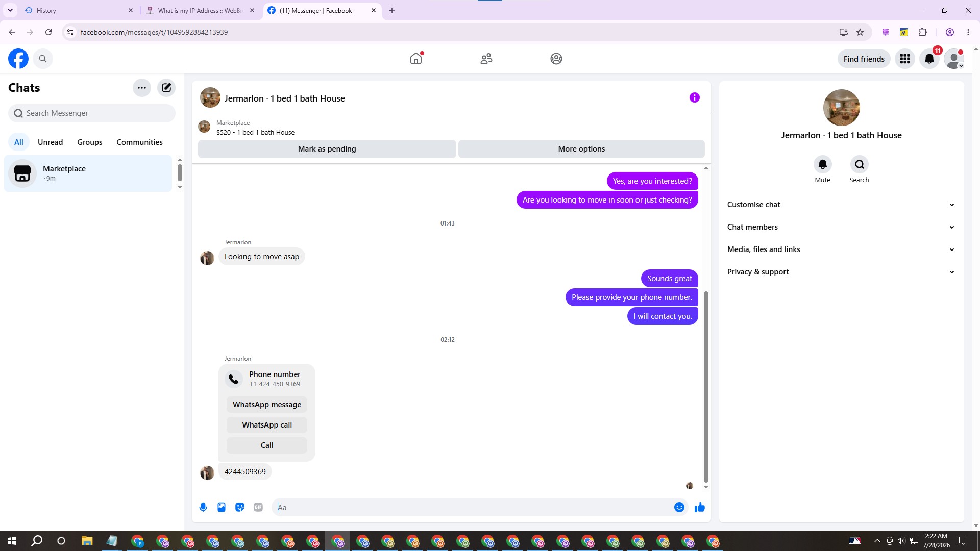Open the Friends icon in top navigation

[x=486, y=59]
